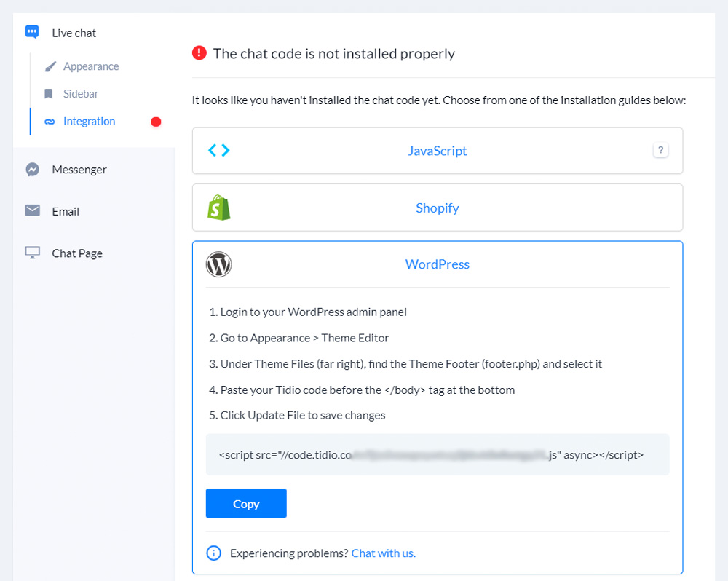This screenshot has height=581, width=728.
Task: Click the red error exclamation icon
Action: (199, 53)
